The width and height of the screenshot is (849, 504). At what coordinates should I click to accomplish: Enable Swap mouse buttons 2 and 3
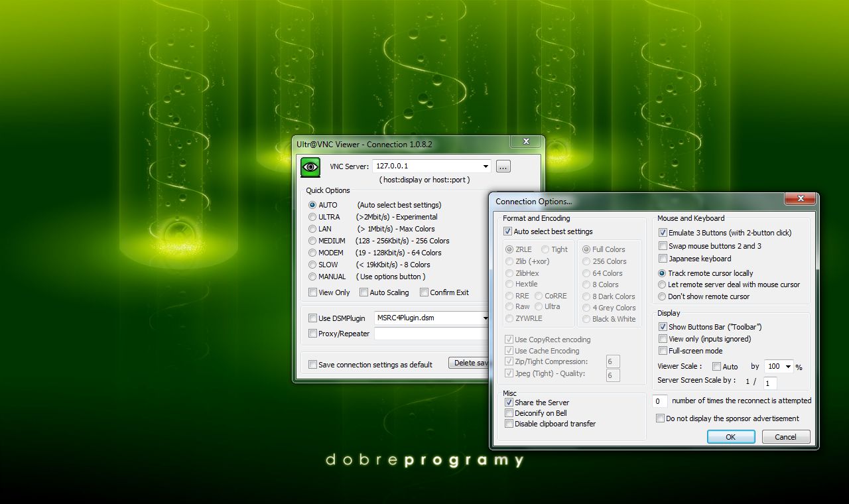point(663,246)
